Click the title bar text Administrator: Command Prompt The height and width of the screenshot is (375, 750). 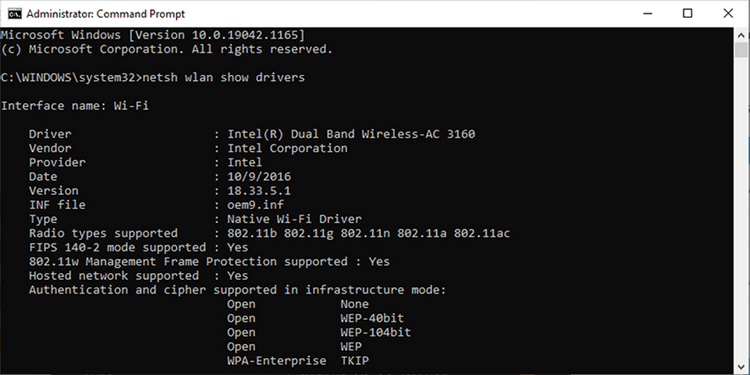pyautogui.click(x=105, y=14)
